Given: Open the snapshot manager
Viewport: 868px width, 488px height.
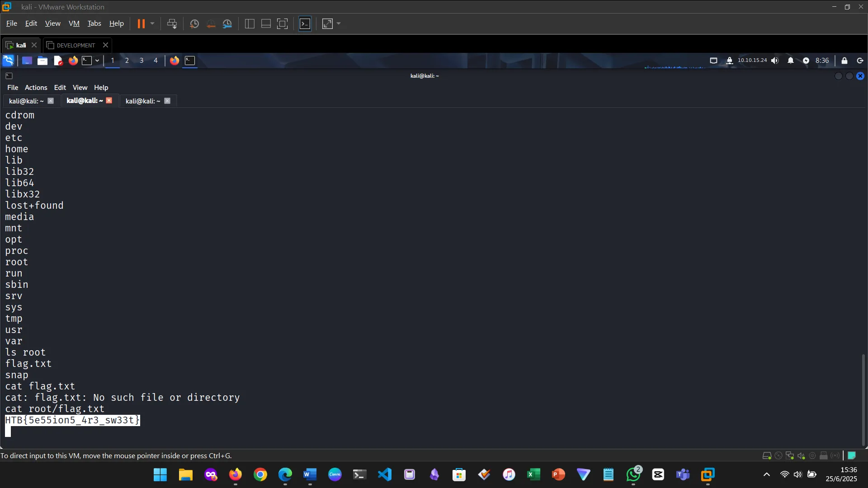Looking at the screenshot, I should click(x=227, y=24).
